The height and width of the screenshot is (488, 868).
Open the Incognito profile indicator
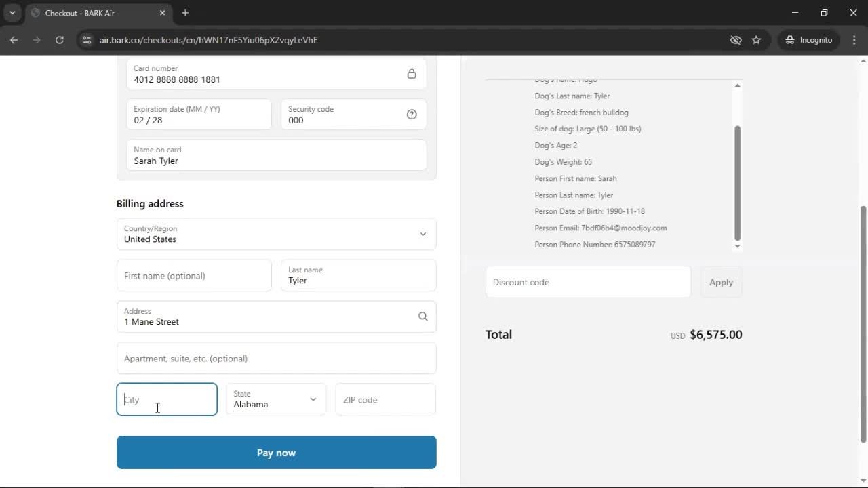[809, 40]
